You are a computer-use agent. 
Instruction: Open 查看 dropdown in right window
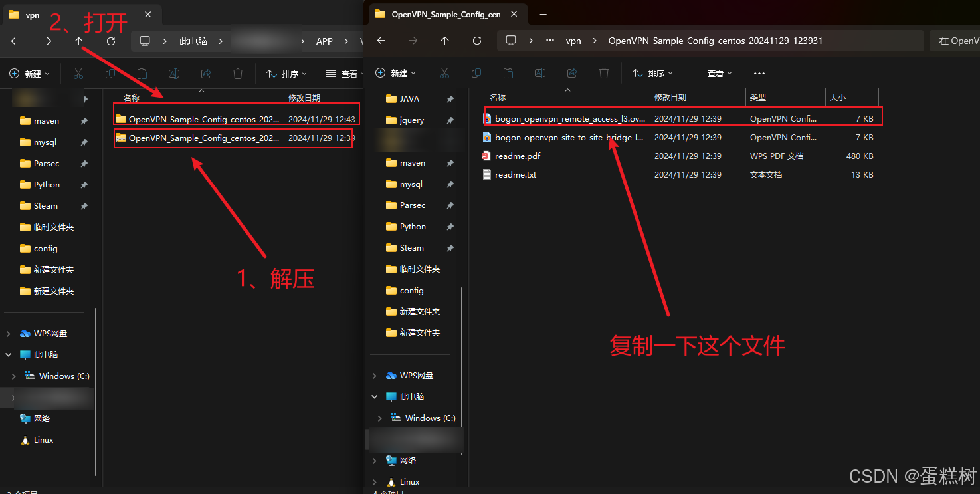(x=712, y=73)
